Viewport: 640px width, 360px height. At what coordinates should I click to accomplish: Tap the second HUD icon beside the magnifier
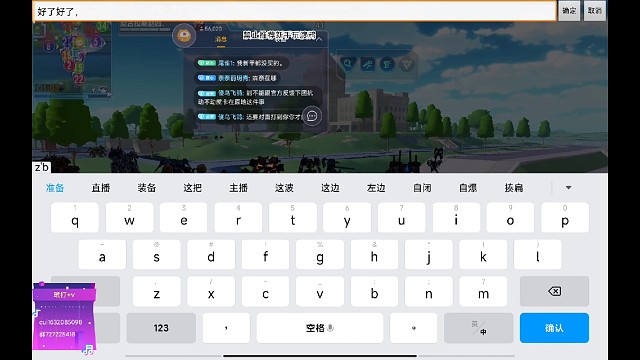coord(368,64)
